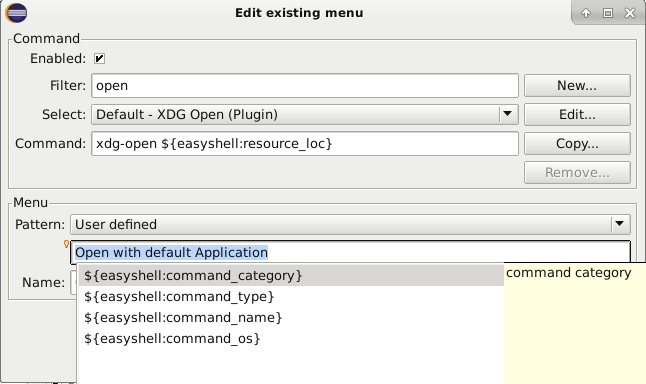Click into the Filter text field

coord(305,86)
